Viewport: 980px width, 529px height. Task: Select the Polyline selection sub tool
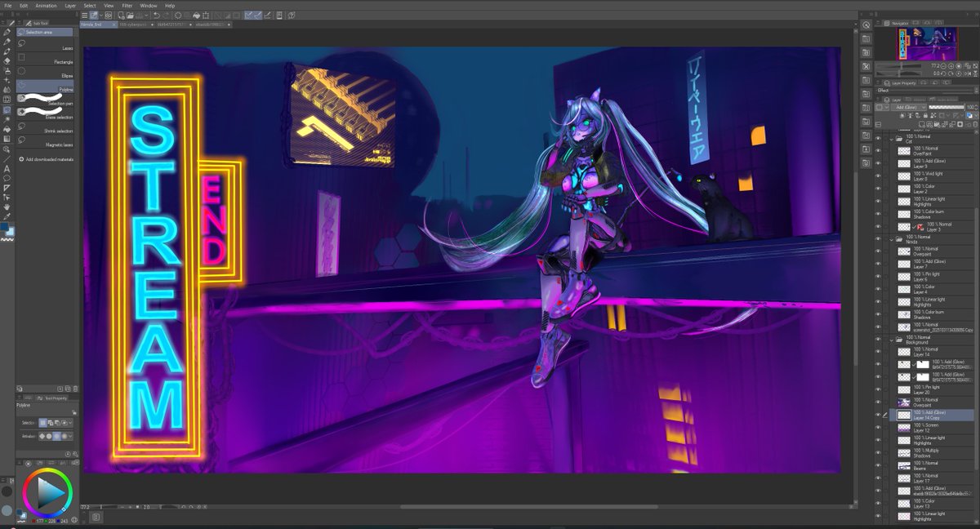pyautogui.click(x=47, y=85)
